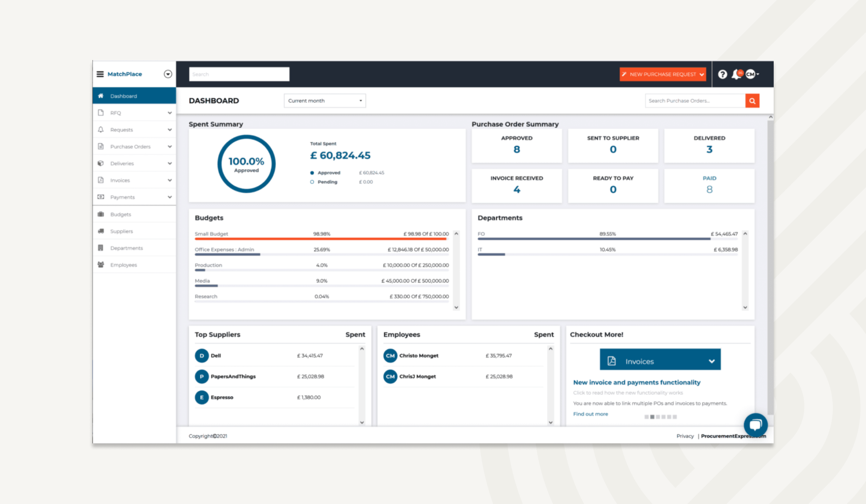
Task: Click the Purchase Orders sidebar icon
Action: 101,146
